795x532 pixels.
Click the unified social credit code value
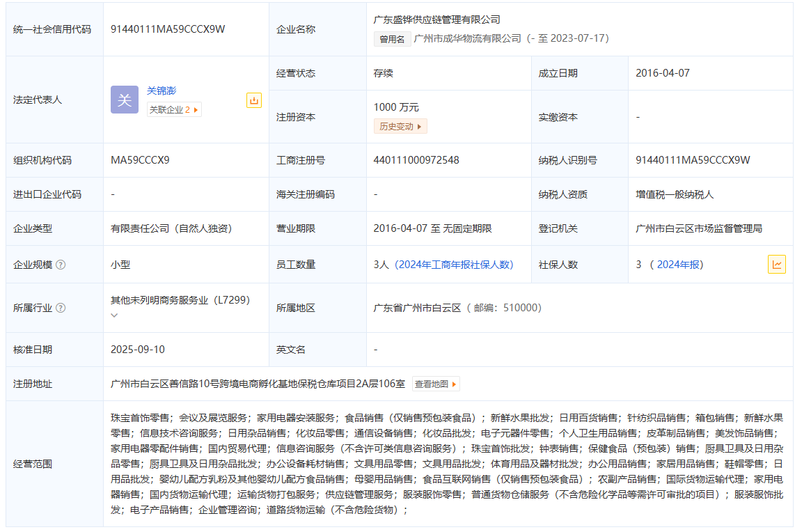pyautogui.click(x=168, y=29)
